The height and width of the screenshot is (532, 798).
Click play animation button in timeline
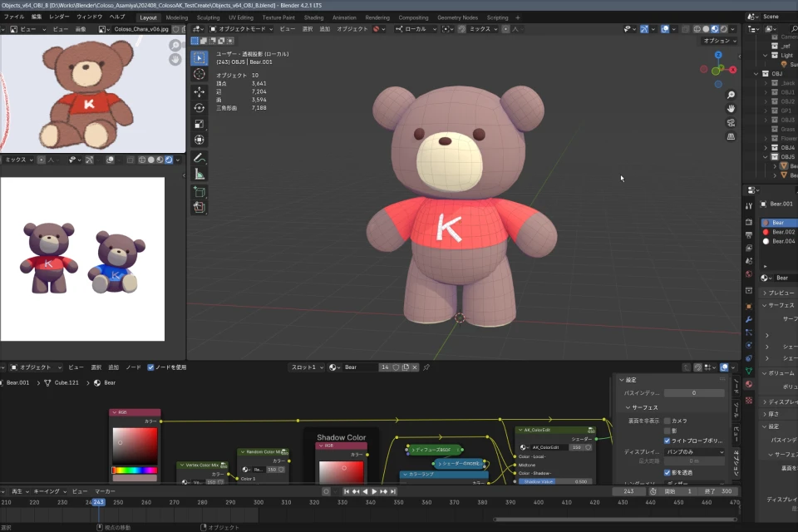[x=374, y=491]
